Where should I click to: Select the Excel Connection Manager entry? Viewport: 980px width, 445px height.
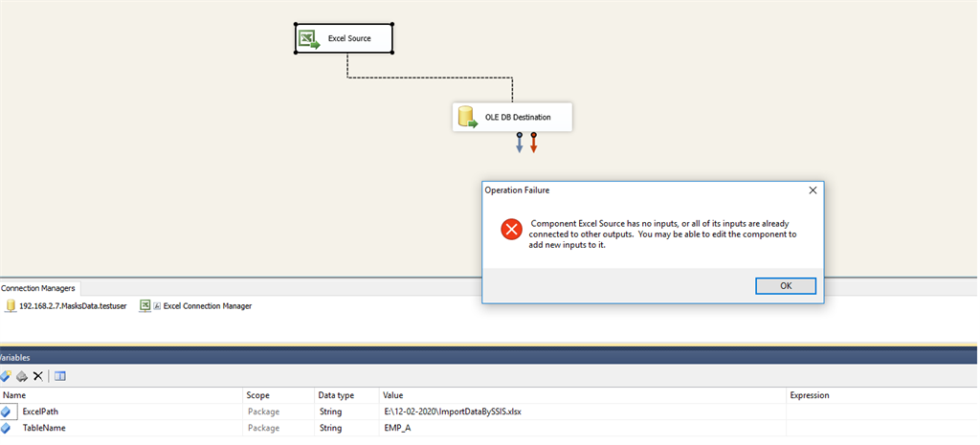point(195,306)
